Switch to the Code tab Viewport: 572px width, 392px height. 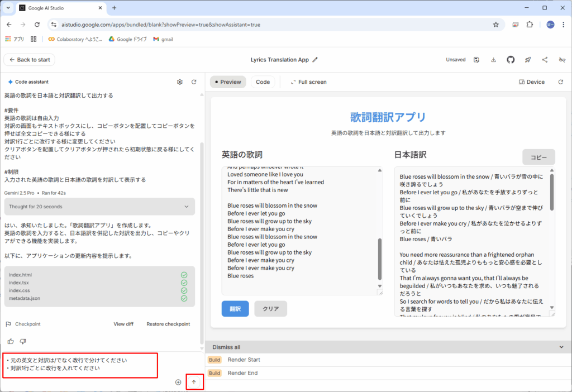point(263,82)
